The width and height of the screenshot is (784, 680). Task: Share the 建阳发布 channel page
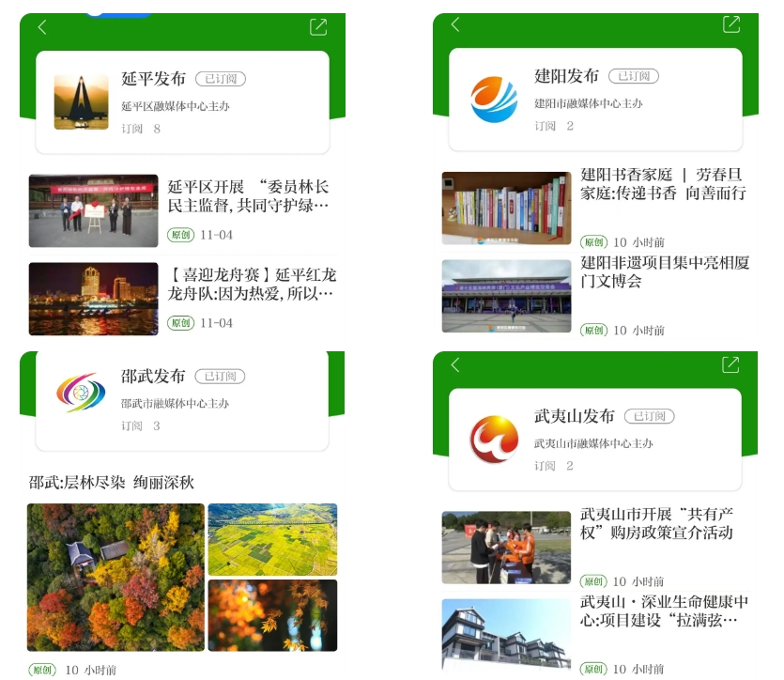pos(730,24)
